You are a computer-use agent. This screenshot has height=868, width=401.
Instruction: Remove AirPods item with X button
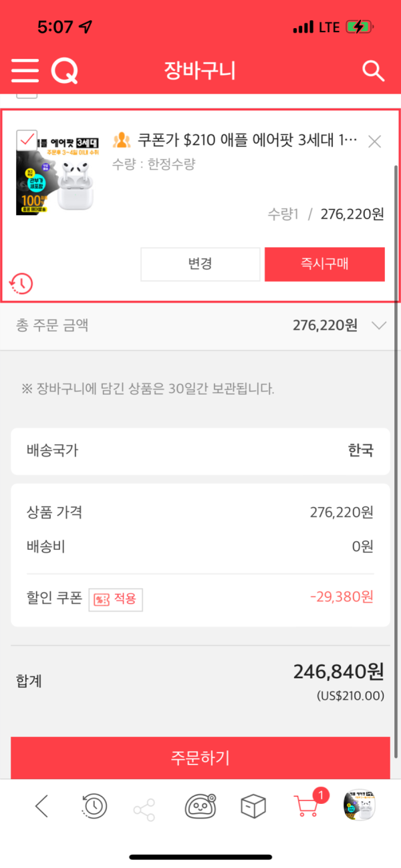pos(375,141)
